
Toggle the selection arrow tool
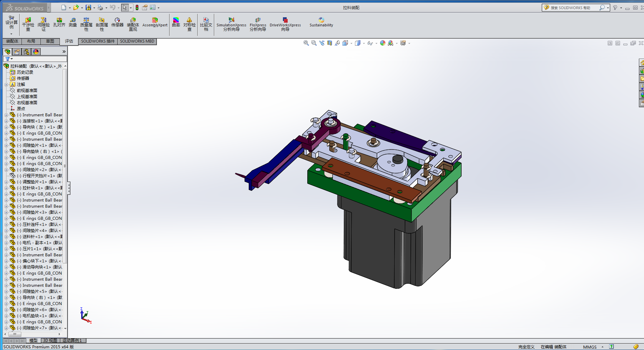(x=125, y=7)
